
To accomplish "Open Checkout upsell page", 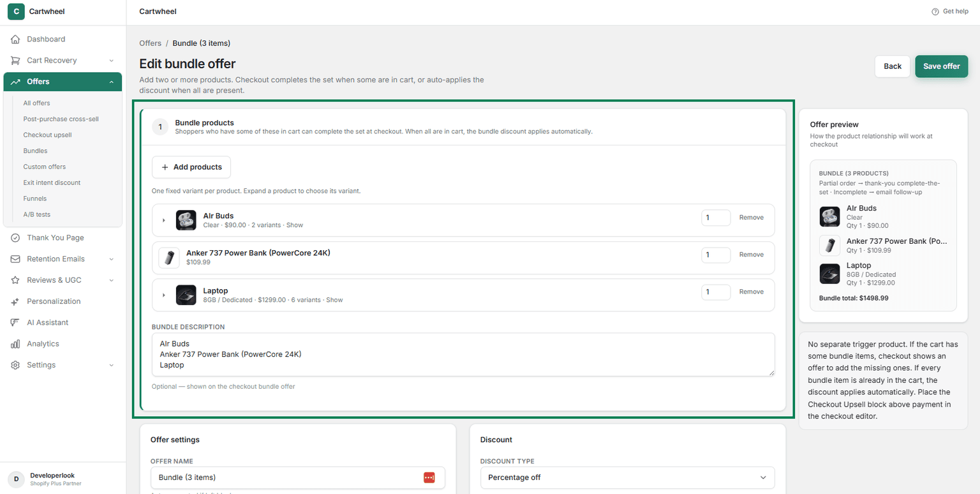I will [x=47, y=135].
